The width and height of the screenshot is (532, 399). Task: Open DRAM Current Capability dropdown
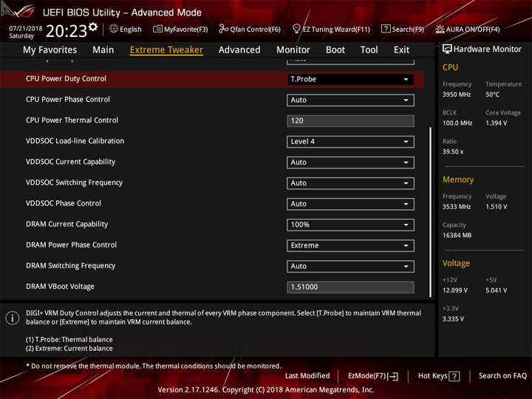(350, 225)
